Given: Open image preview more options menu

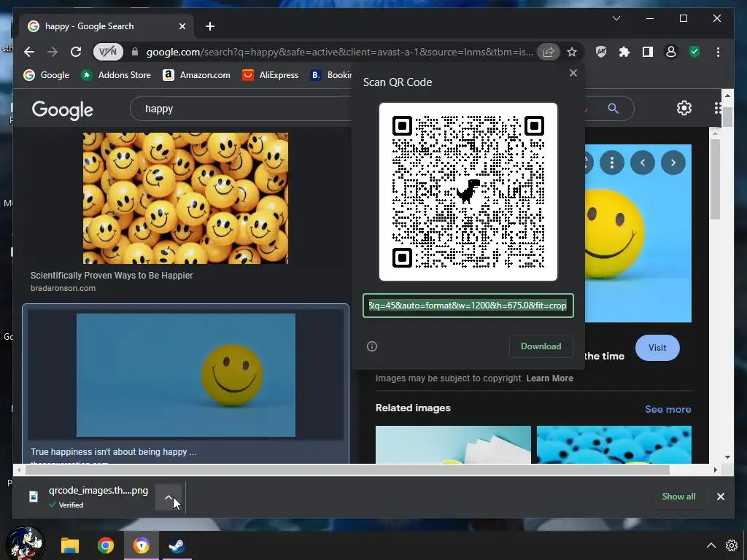Looking at the screenshot, I should [612, 163].
